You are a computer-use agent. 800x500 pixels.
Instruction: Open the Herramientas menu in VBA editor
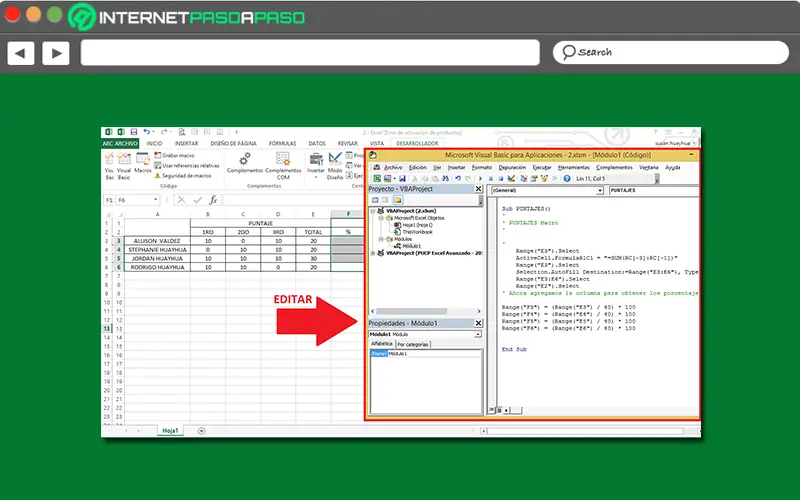pyautogui.click(x=573, y=167)
